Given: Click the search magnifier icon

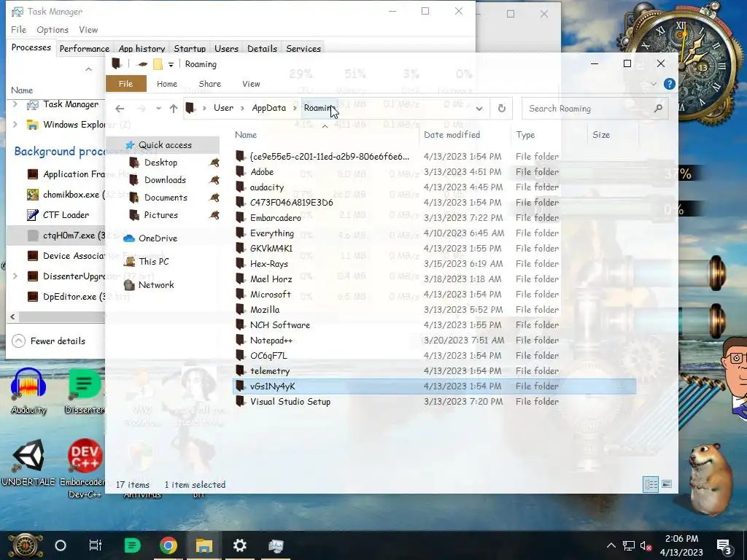Looking at the screenshot, I should [x=659, y=109].
